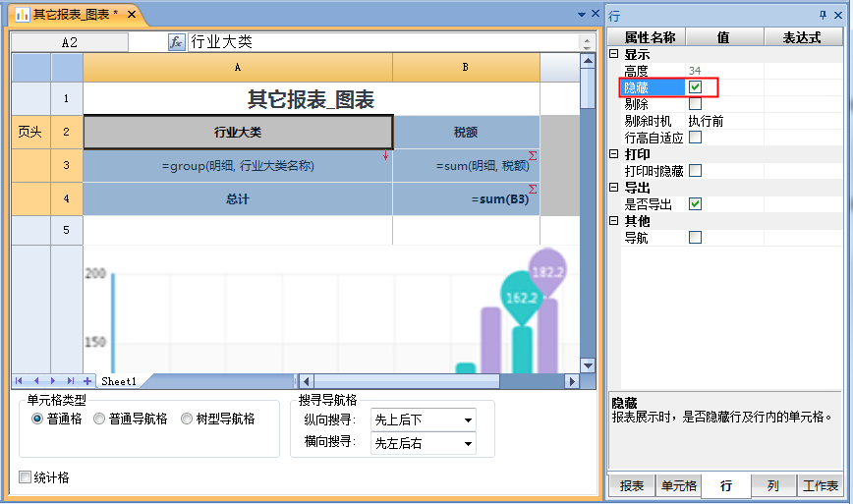Enable the 行高自适应 checkbox

(695, 138)
